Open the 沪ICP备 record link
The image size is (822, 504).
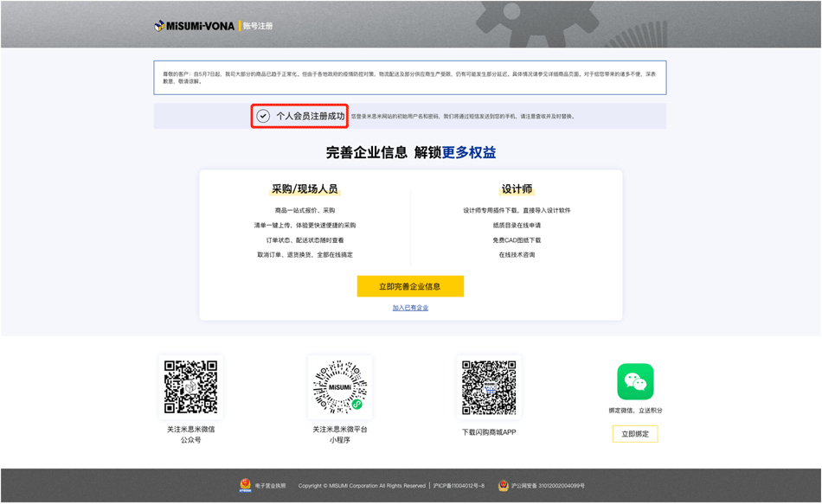pyautogui.click(x=459, y=486)
